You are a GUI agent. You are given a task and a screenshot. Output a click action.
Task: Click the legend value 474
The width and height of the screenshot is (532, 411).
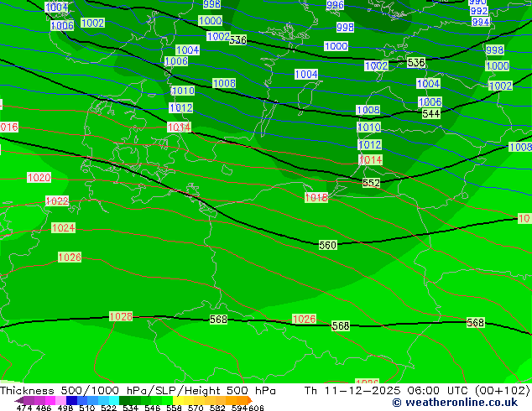click(x=24, y=408)
